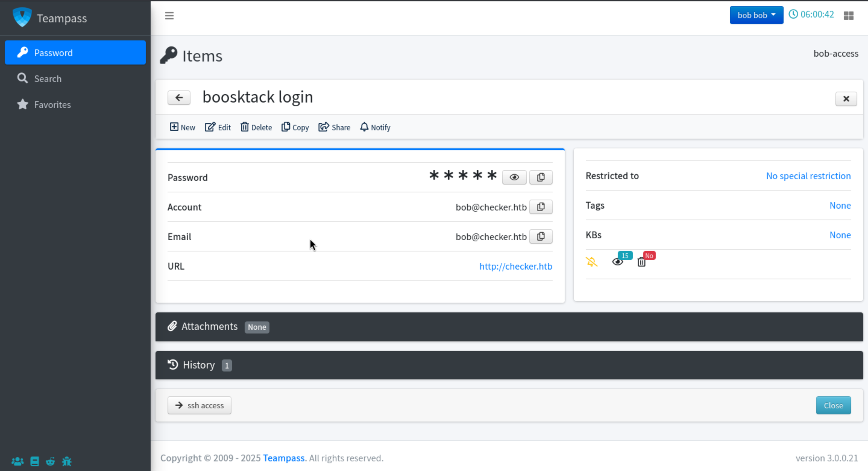Click the grid icon at top right
Image resolution: width=868 pixels, height=471 pixels.
[x=848, y=15]
